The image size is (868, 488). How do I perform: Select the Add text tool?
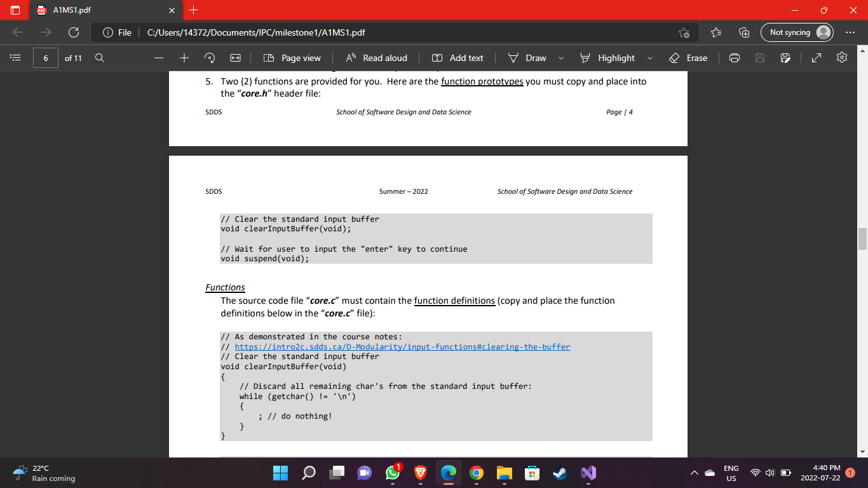[458, 58]
